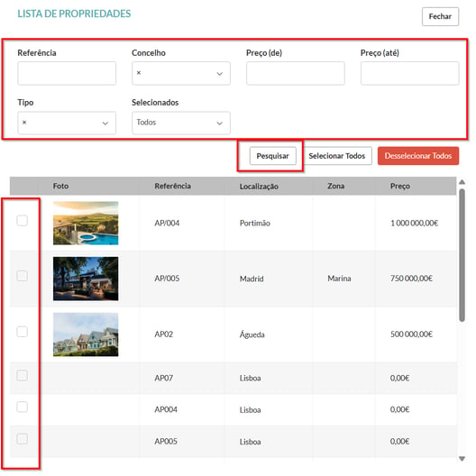Click the vertical scrollbar thumb
Image resolution: width=476 pixels, height=476 pixels.
[462, 255]
